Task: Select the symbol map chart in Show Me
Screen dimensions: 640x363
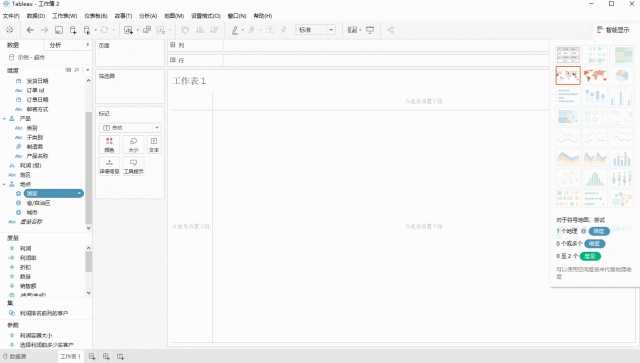Action: (568, 75)
